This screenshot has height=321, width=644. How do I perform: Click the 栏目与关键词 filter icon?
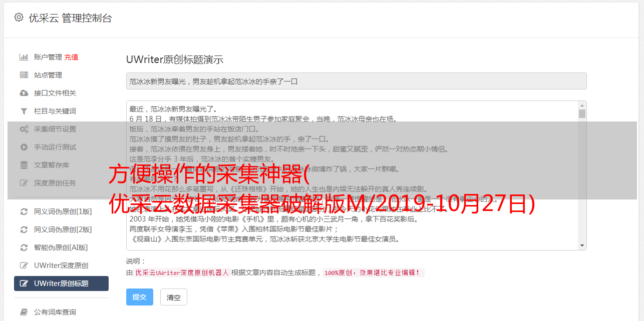24,111
